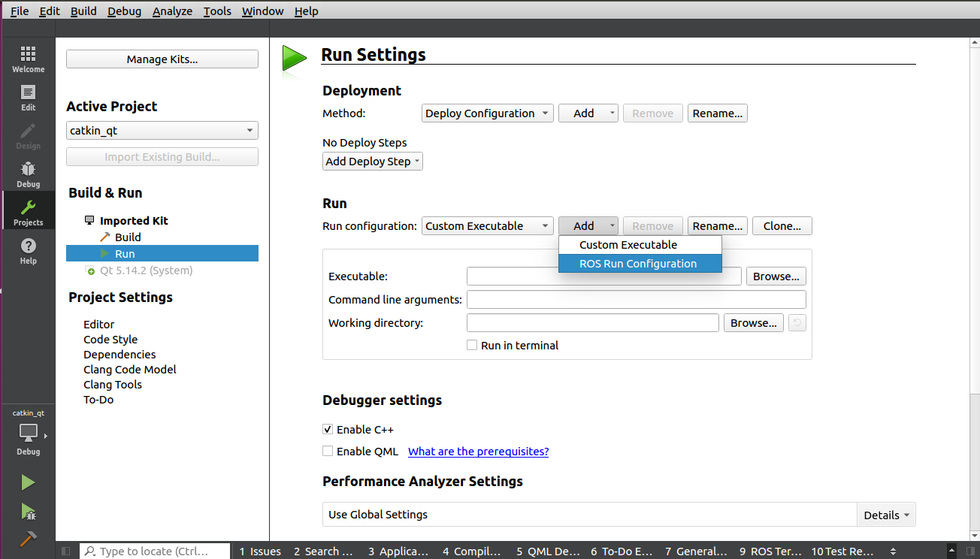Click the Type to locate search field
Image resolution: width=980 pixels, height=559 pixels.
155,551
